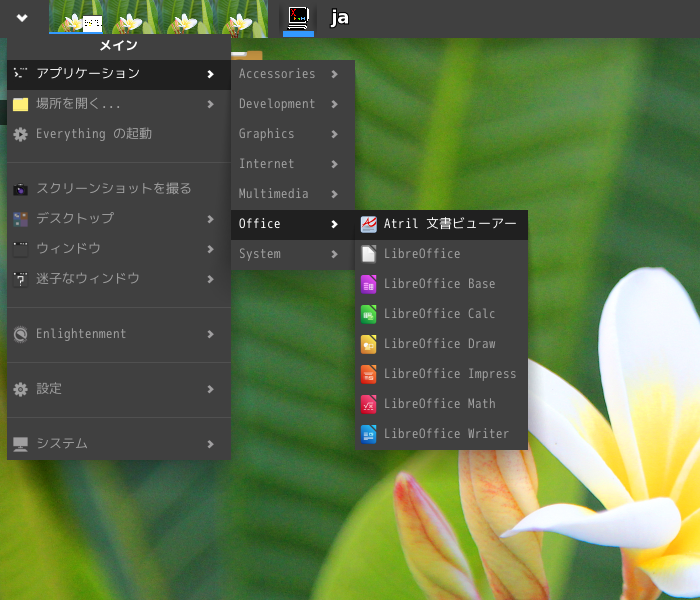
Task: Launch LibreOffice Calc from Office list
Action: click(x=442, y=314)
